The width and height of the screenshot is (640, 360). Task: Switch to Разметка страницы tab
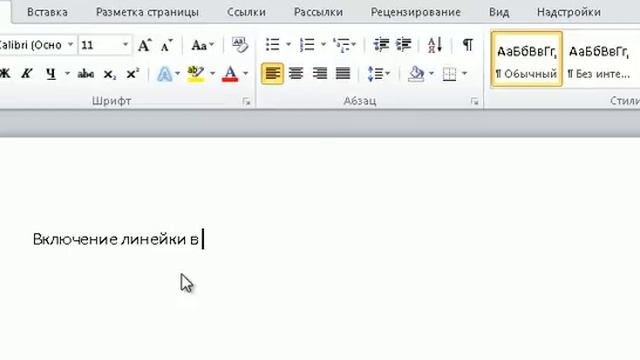click(147, 12)
